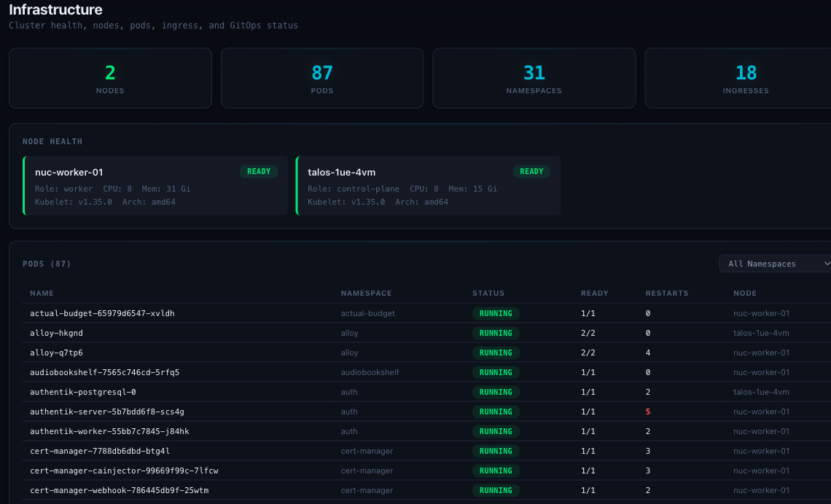The image size is (831, 504).
Task: Sort by the NAME column header
Action: (x=42, y=294)
